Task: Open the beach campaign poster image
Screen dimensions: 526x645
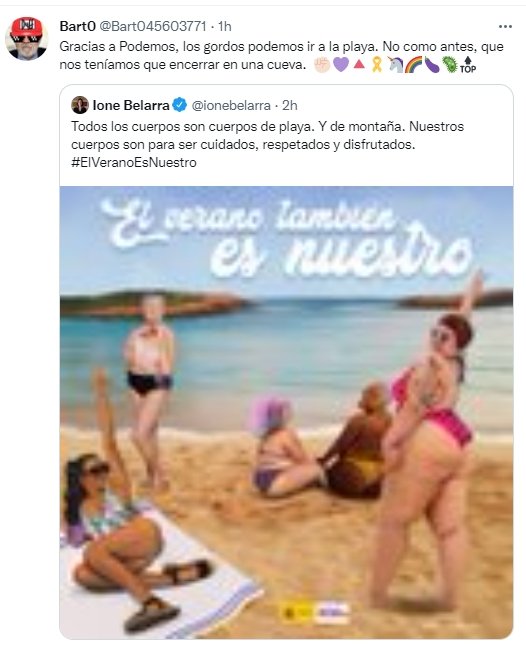Action: [x=286, y=413]
